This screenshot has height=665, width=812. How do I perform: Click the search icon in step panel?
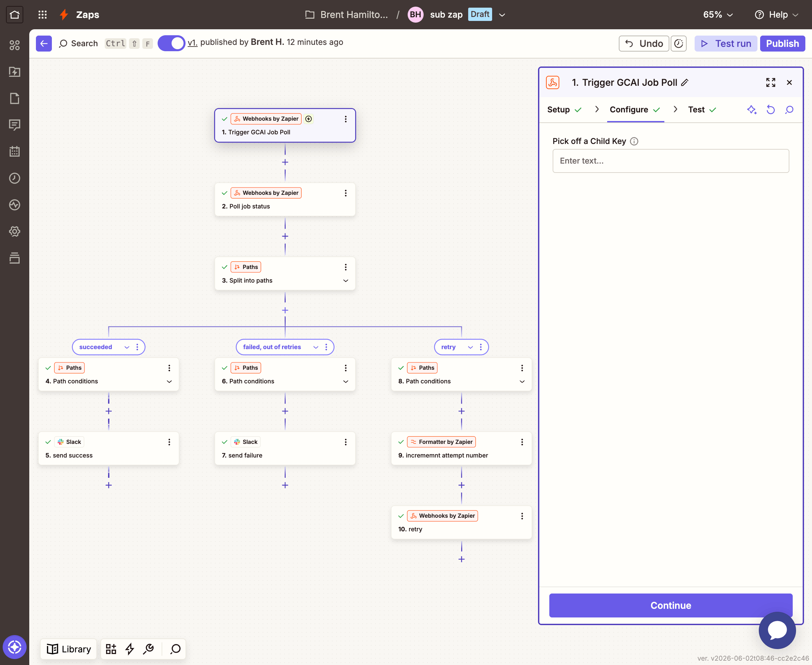pos(789,109)
